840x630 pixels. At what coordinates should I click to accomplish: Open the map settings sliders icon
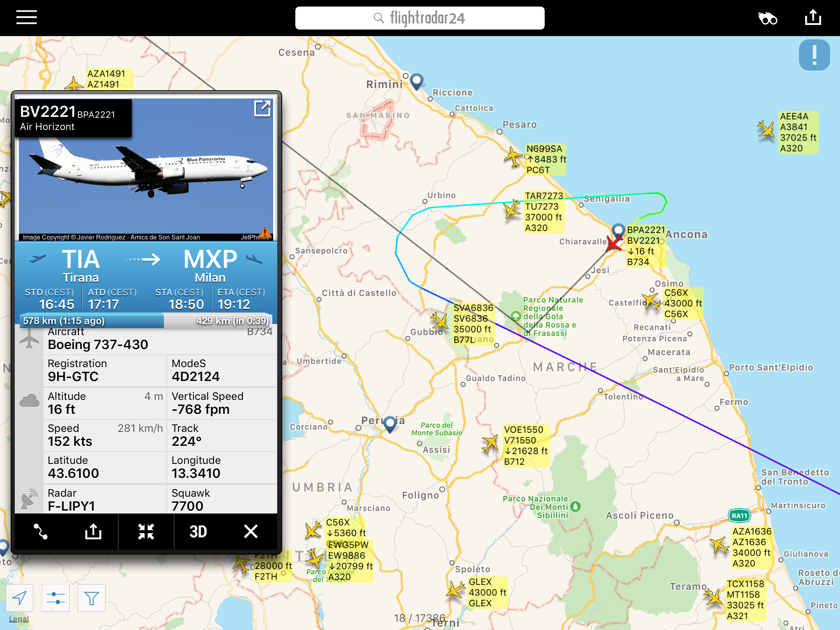click(x=55, y=598)
